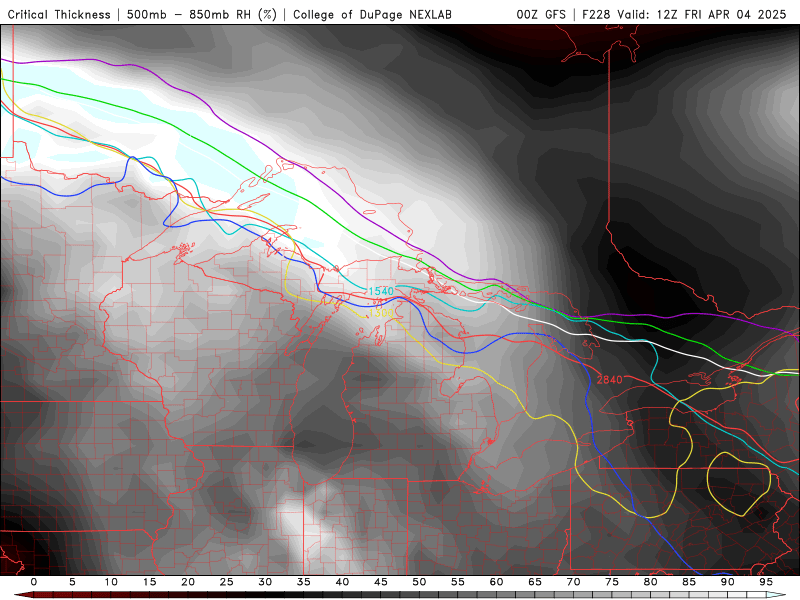Click the '500mb – 850mb RH (%)' label
Image resolution: width=800 pixels, height=600 pixels.
pos(202,15)
